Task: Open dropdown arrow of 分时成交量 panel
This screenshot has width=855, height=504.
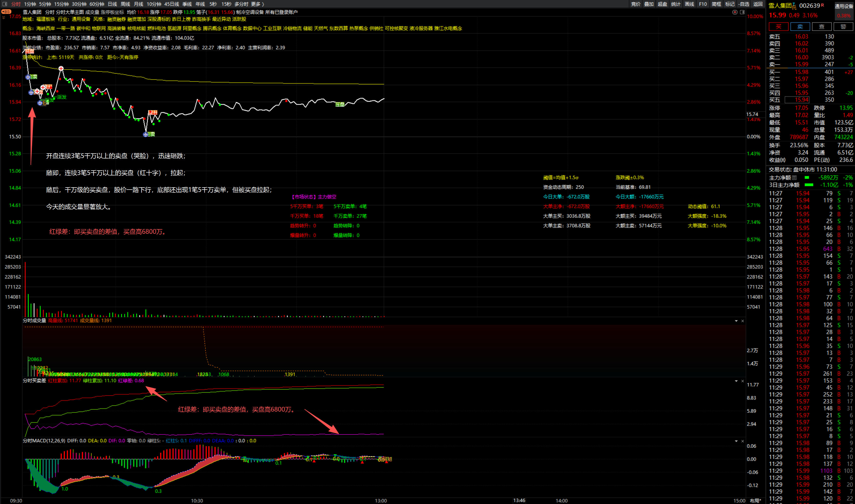Action: pyautogui.click(x=736, y=321)
